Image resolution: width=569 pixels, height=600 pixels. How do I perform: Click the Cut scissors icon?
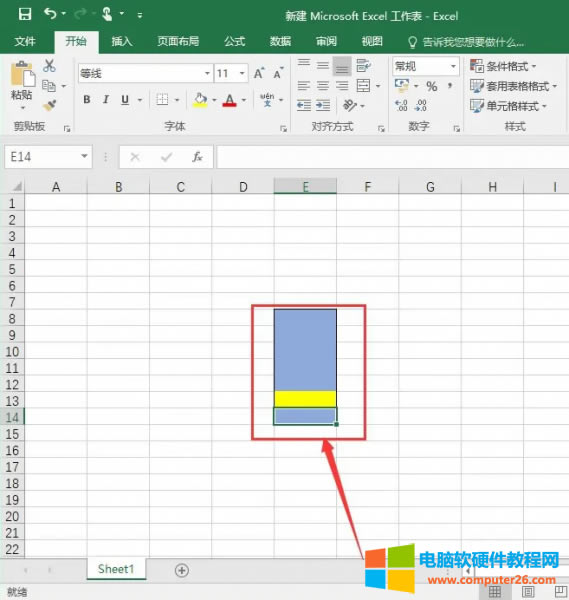pos(49,66)
